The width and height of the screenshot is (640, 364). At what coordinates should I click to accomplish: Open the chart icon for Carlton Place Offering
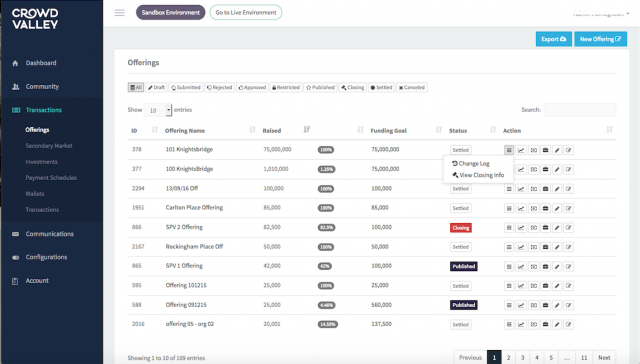point(521,208)
